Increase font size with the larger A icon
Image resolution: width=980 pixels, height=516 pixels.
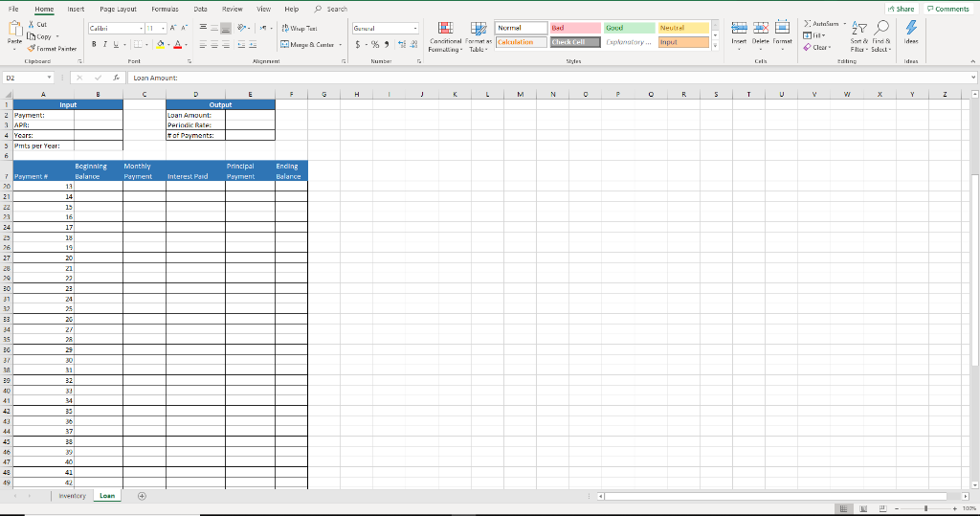(x=173, y=28)
